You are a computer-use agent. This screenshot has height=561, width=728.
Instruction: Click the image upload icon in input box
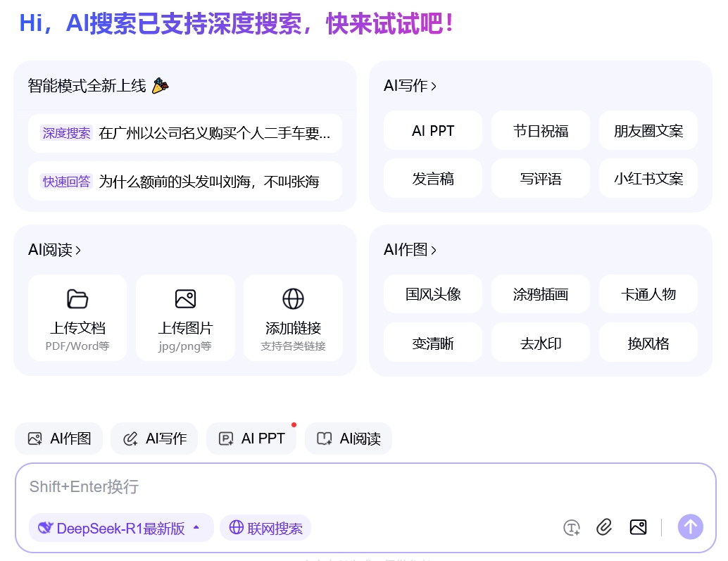638,527
